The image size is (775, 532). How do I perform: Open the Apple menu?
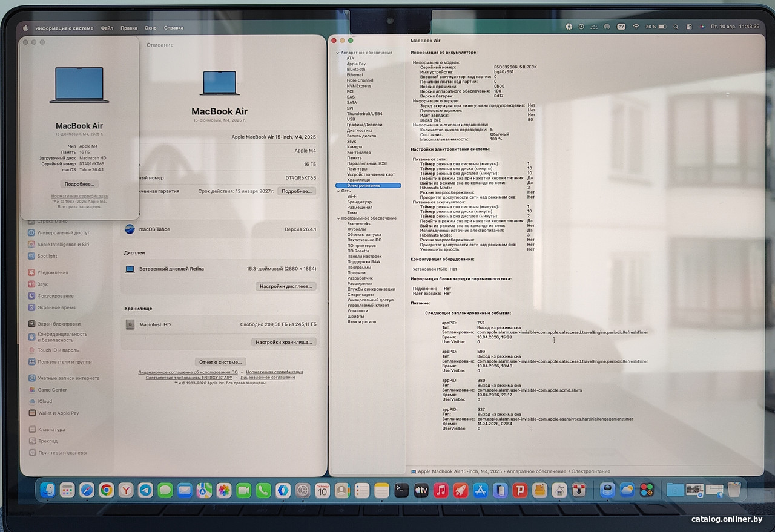[25, 28]
